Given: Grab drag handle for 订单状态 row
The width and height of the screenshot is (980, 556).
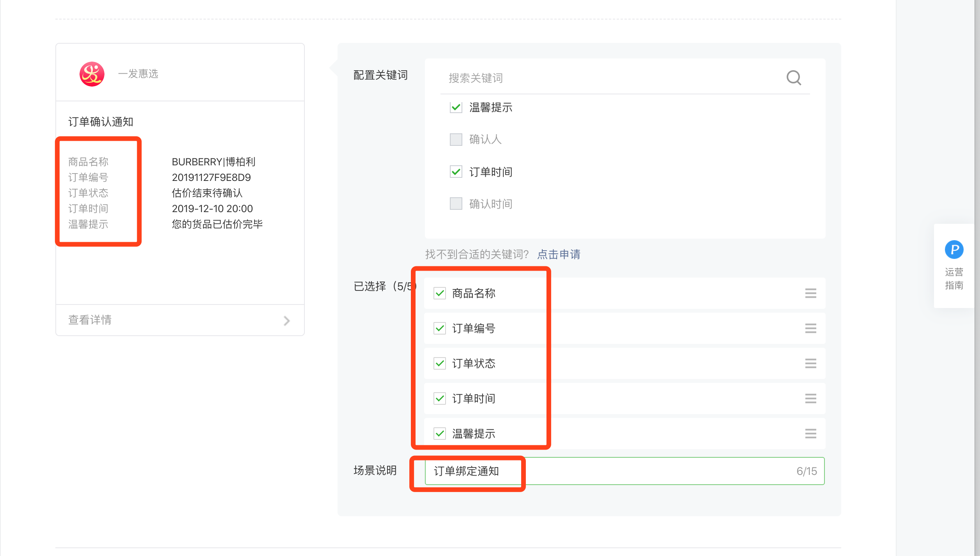Looking at the screenshot, I should tap(810, 363).
